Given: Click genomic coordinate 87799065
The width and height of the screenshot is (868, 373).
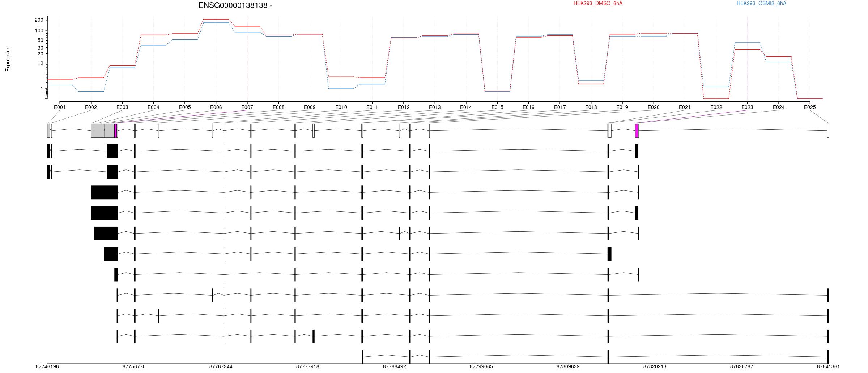Looking at the screenshot, I should 481,366.
